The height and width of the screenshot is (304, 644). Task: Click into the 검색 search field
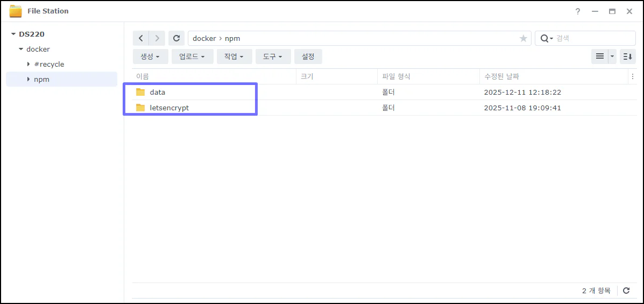coord(592,38)
